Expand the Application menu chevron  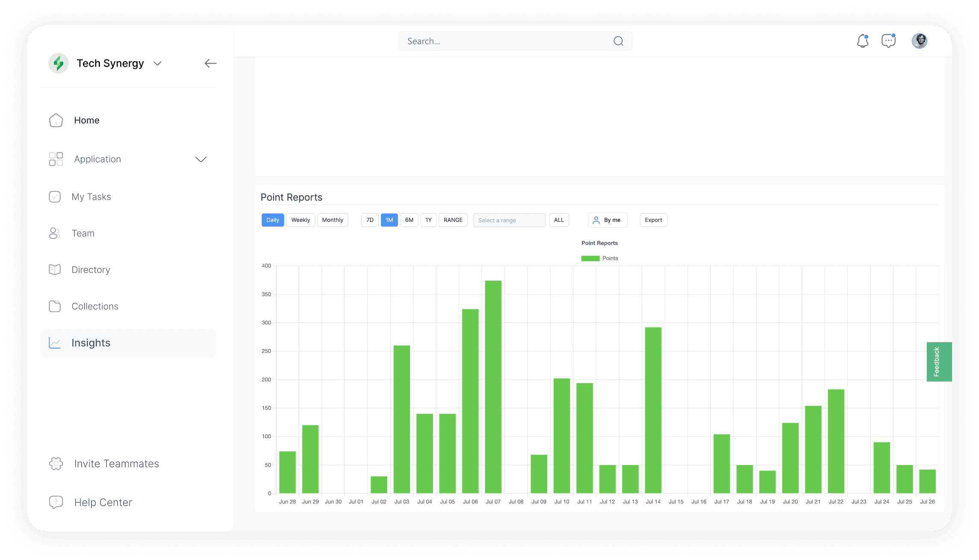coord(201,159)
